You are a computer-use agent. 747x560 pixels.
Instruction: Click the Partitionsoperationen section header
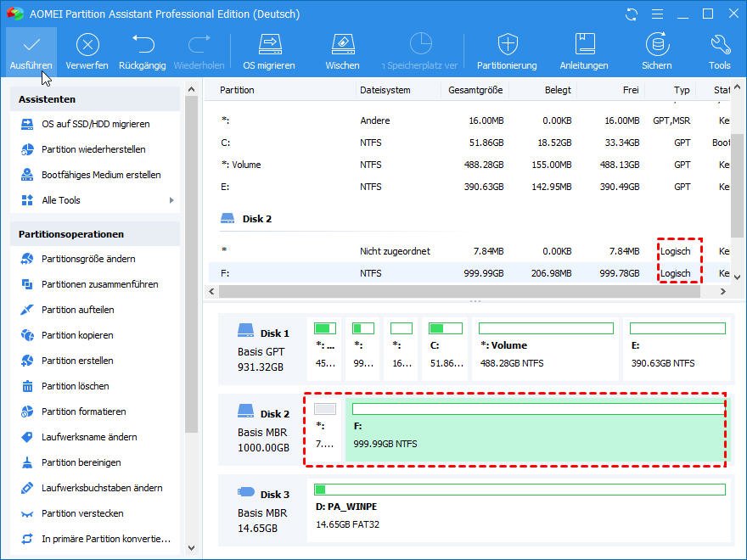(x=95, y=234)
